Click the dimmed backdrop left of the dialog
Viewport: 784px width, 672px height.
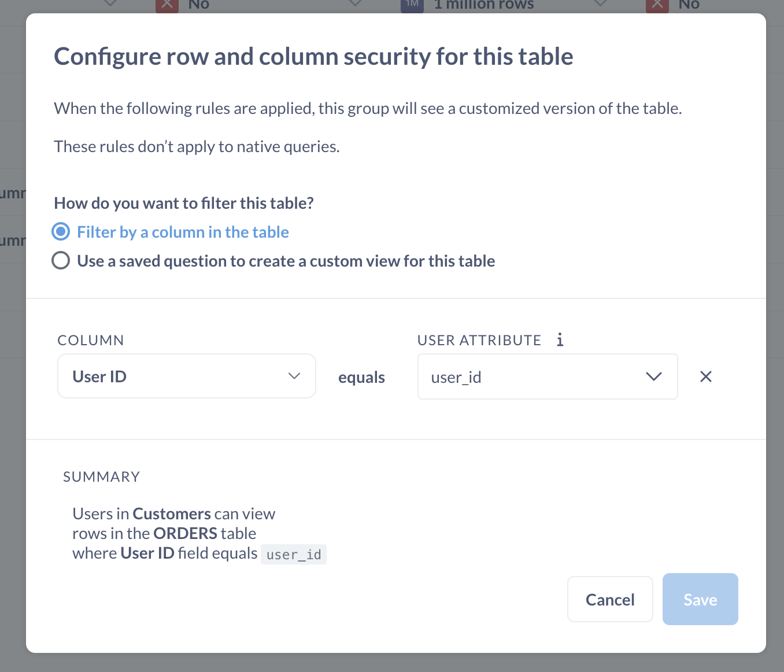[x=12, y=405]
